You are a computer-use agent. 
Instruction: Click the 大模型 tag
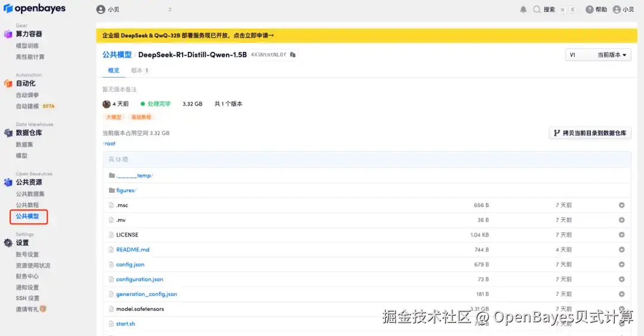click(114, 117)
